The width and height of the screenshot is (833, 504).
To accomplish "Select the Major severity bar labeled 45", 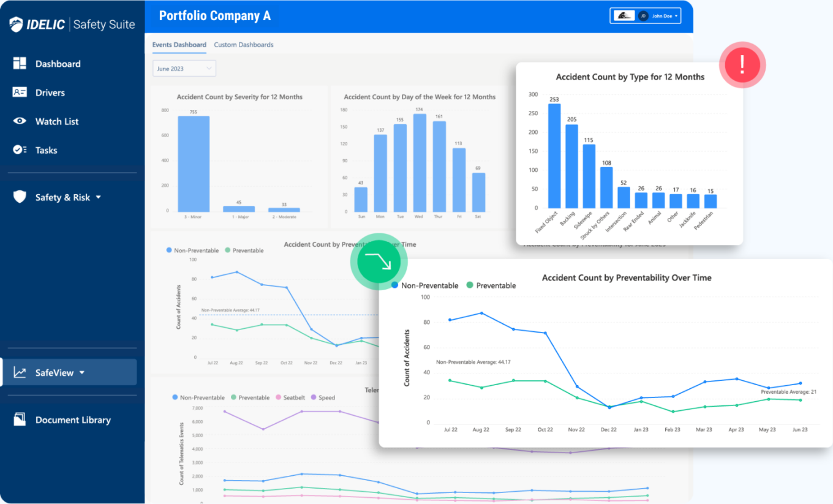I will pyautogui.click(x=239, y=209).
